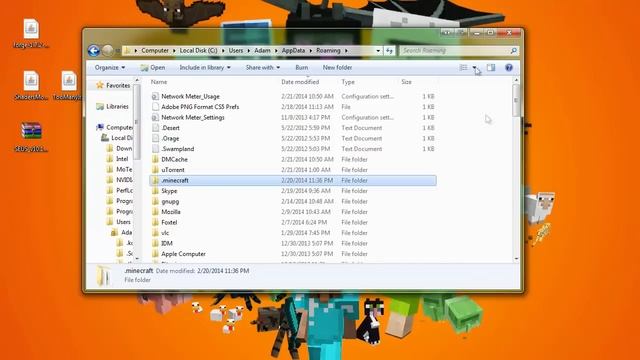This screenshot has height=360, width=640.
Task: Open the Share with dropdown
Action: [x=262, y=68]
